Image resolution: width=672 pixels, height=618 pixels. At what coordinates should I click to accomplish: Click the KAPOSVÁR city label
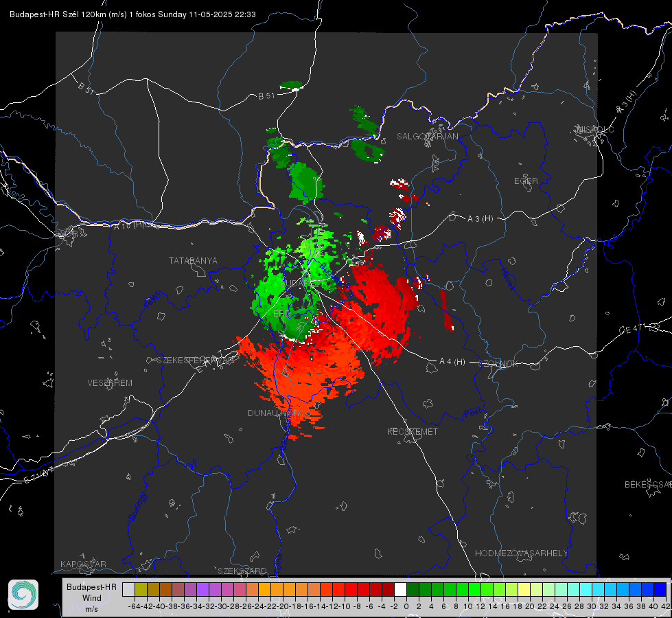pyautogui.click(x=83, y=564)
